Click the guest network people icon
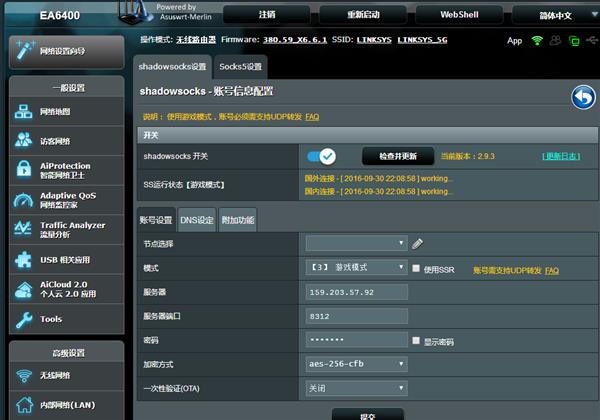The image size is (600, 420). [x=24, y=140]
